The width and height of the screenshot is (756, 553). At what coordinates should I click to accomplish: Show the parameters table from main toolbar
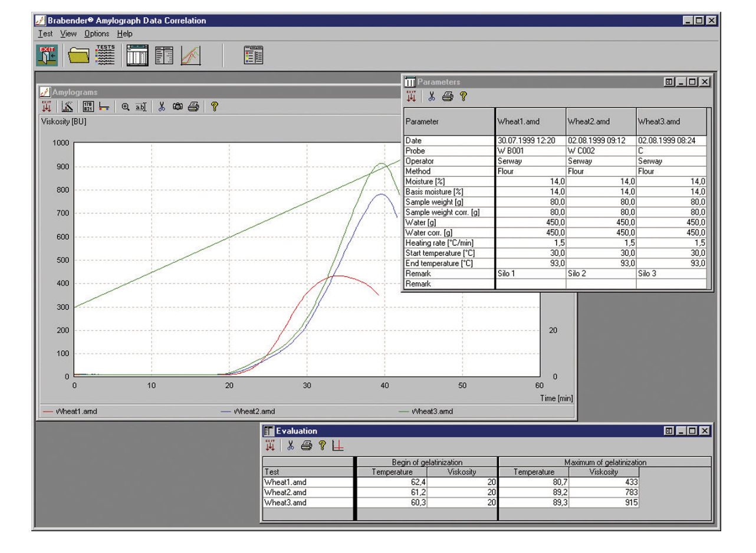coord(137,55)
